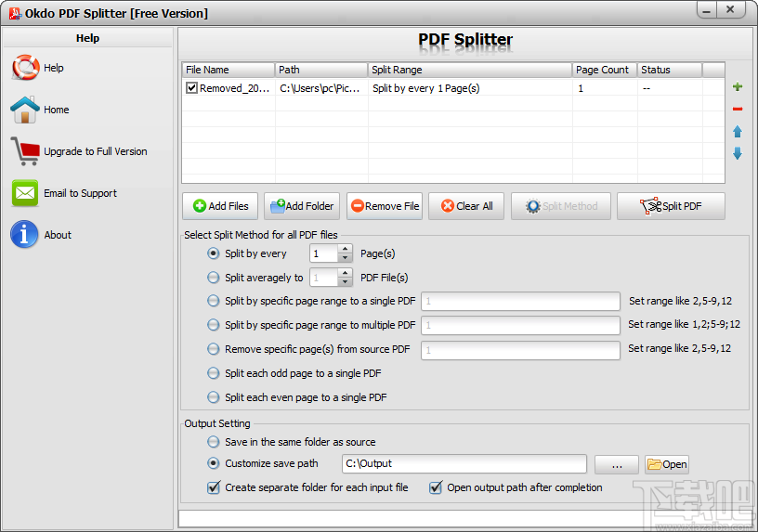This screenshot has width=758, height=532.
Task: Select the Split by every radio button
Action: [x=214, y=253]
